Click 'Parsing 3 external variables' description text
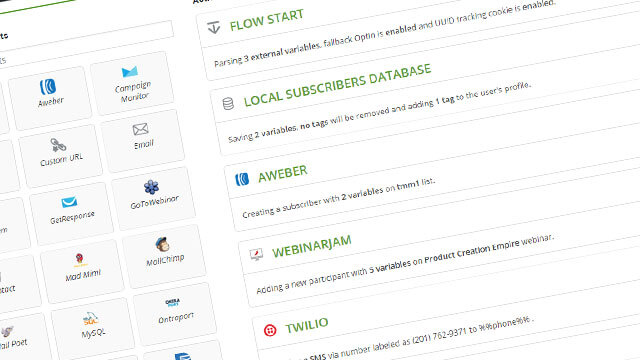The image size is (640, 360). [385, 34]
